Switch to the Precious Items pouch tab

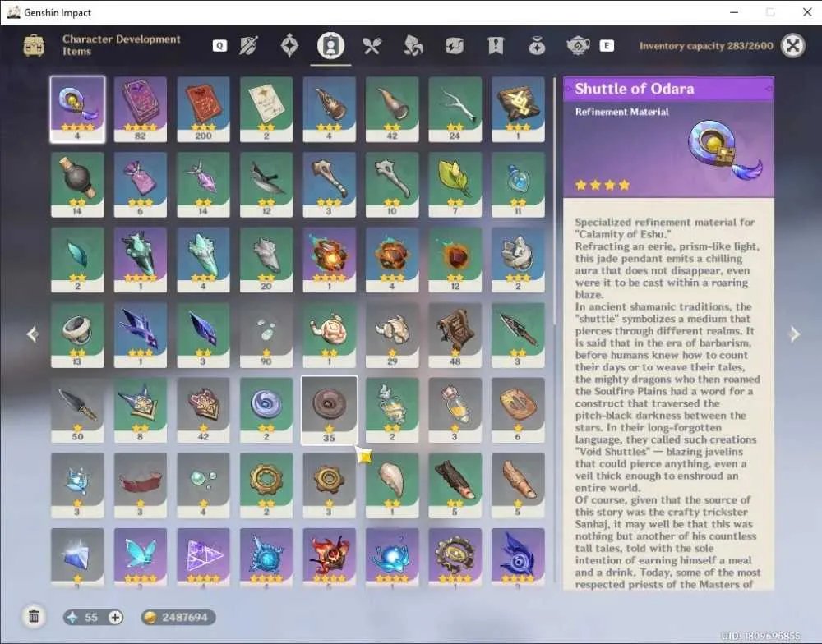pyautogui.click(x=537, y=45)
